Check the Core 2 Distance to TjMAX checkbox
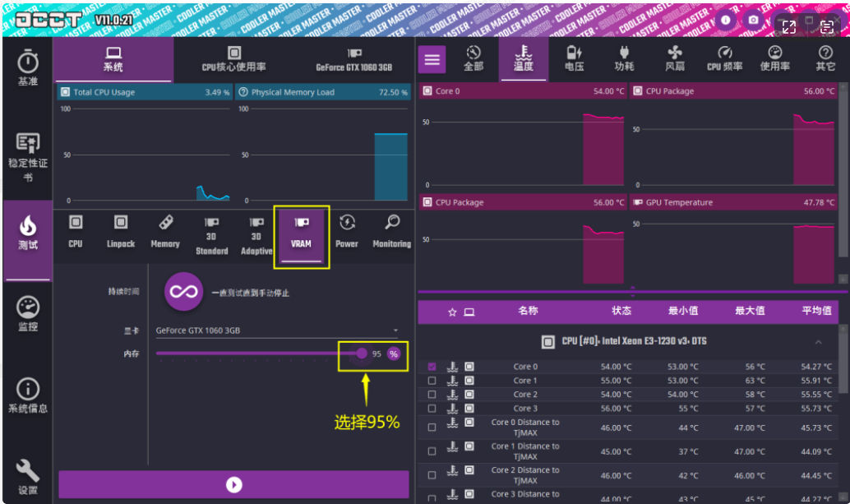Screen dimensions: 850x504 pyautogui.click(x=432, y=475)
